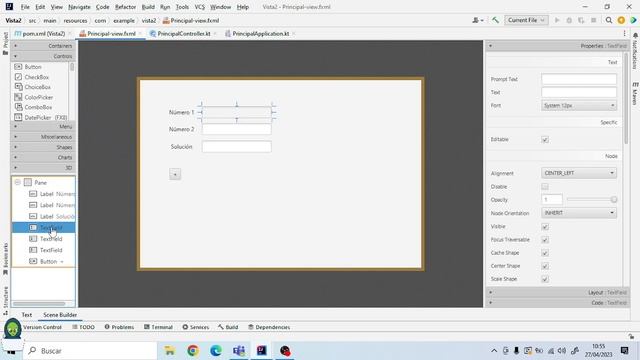The width and height of the screenshot is (640, 360).
Task: Click IDE update orange circle icon
Action: click(621, 20)
